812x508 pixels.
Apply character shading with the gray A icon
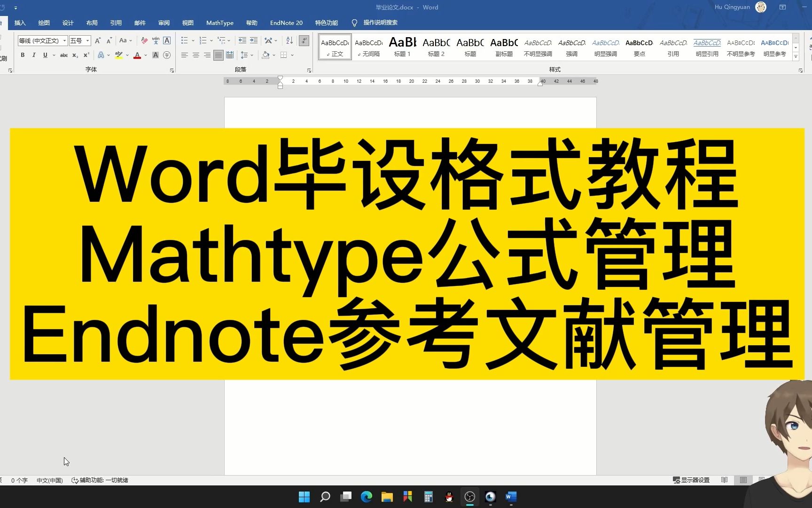pyautogui.click(x=156, y=55)
